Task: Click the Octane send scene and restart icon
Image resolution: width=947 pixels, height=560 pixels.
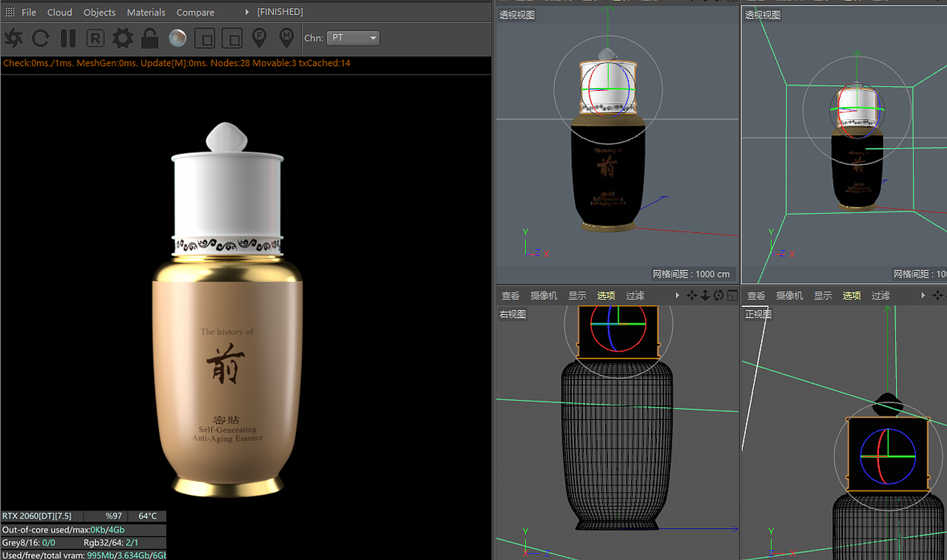Action: 14,38
